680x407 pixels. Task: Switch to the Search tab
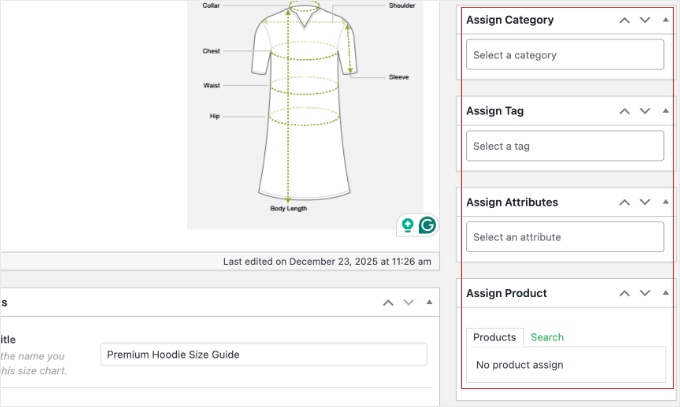pos(547,337)
